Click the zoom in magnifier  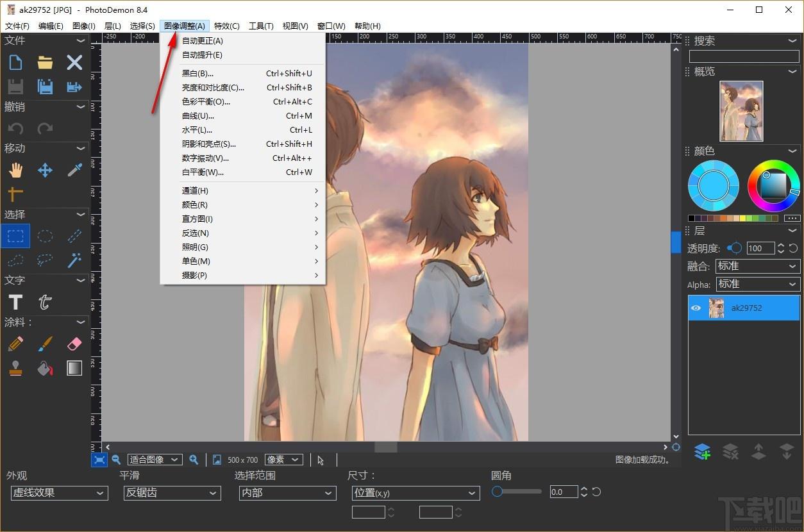pyautogui.click(x=194, y=460)
